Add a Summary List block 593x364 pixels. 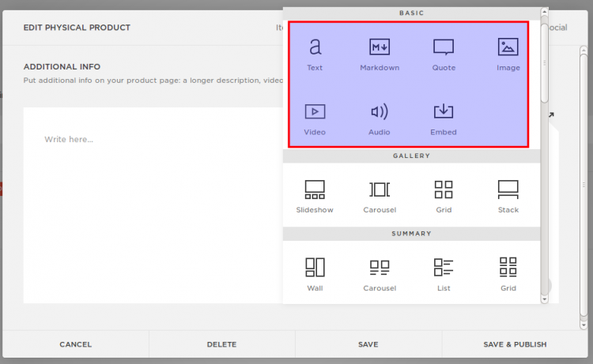click(444, 275)
